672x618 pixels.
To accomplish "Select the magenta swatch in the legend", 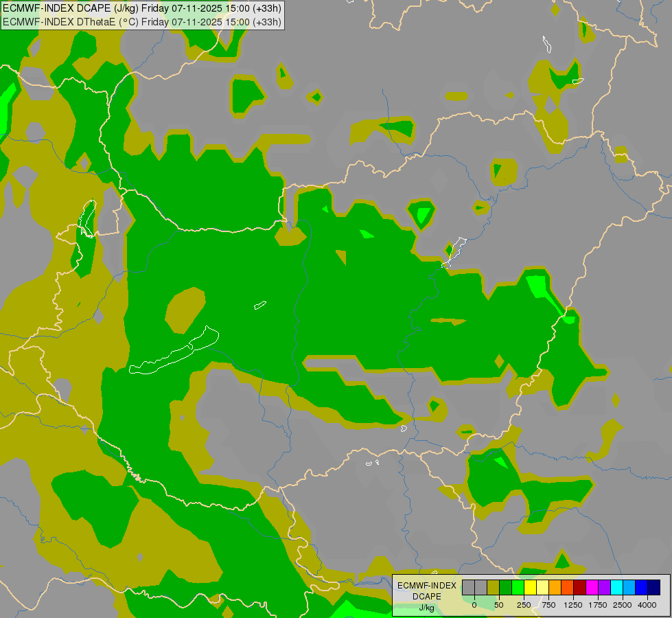I will (x=592, y=587).
